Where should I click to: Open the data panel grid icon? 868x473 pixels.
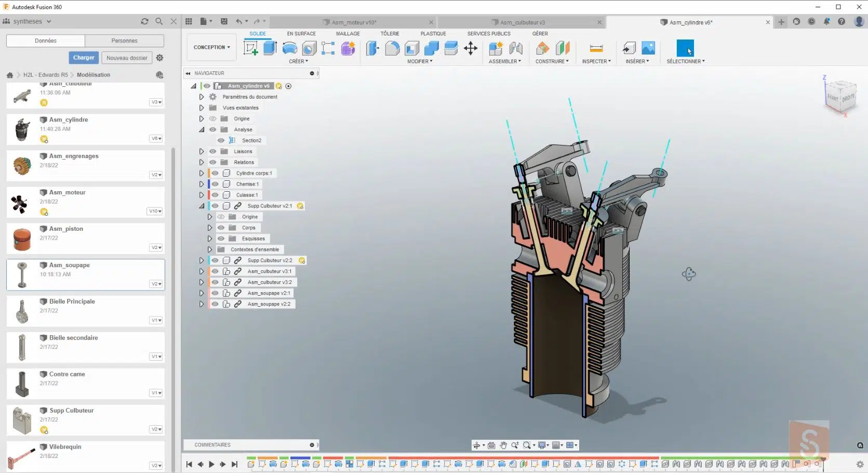(x=189, y=21)
